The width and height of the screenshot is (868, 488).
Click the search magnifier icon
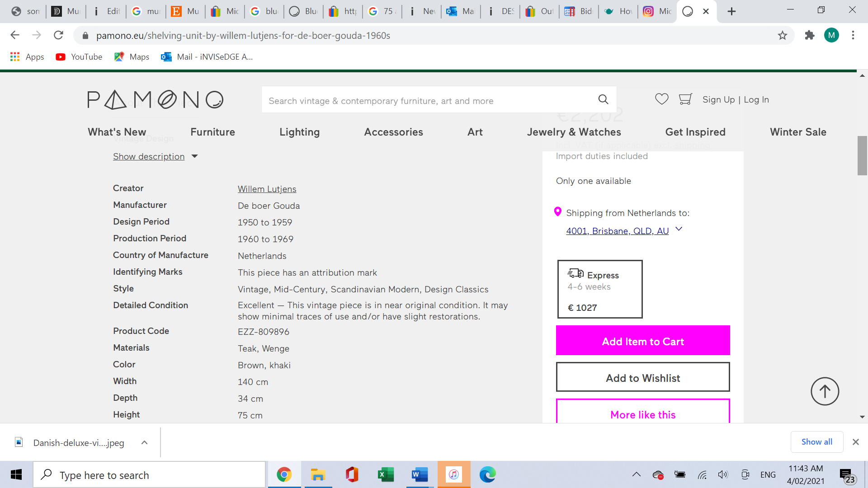pyautogui.click(x=603, y=99)
